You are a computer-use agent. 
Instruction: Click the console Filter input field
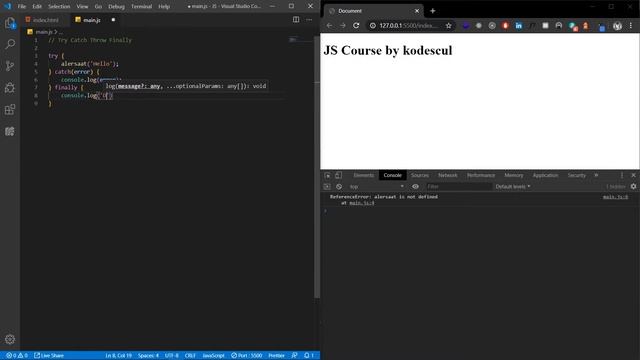click(x=458, y=187)
